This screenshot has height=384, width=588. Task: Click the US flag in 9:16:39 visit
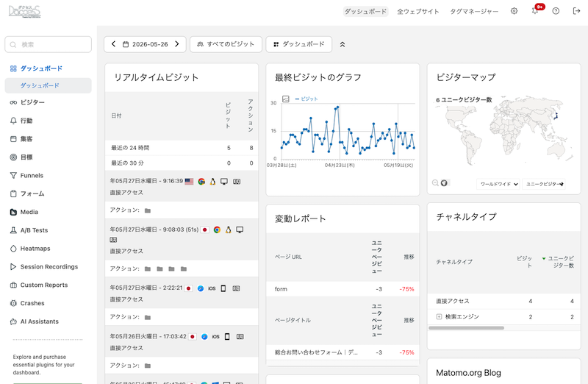(x=189, y=181)
